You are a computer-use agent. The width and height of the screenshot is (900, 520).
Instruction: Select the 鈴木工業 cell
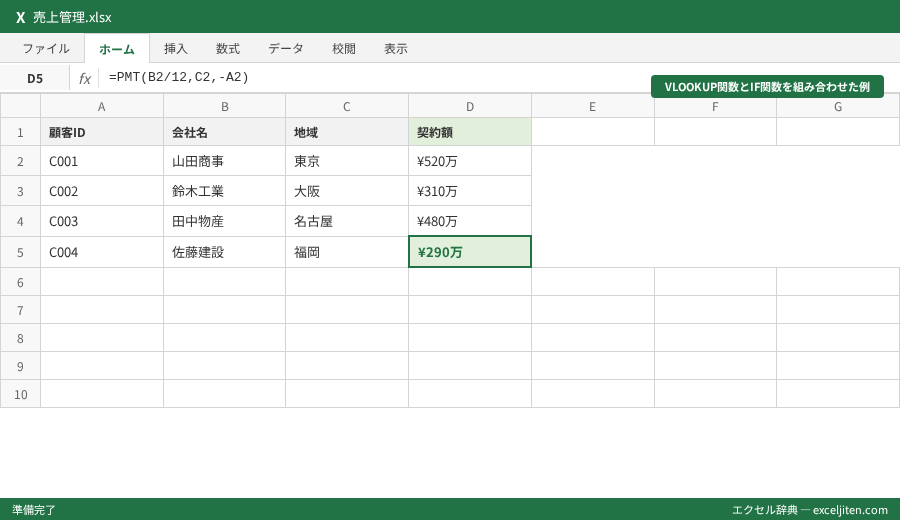(224, 191)
